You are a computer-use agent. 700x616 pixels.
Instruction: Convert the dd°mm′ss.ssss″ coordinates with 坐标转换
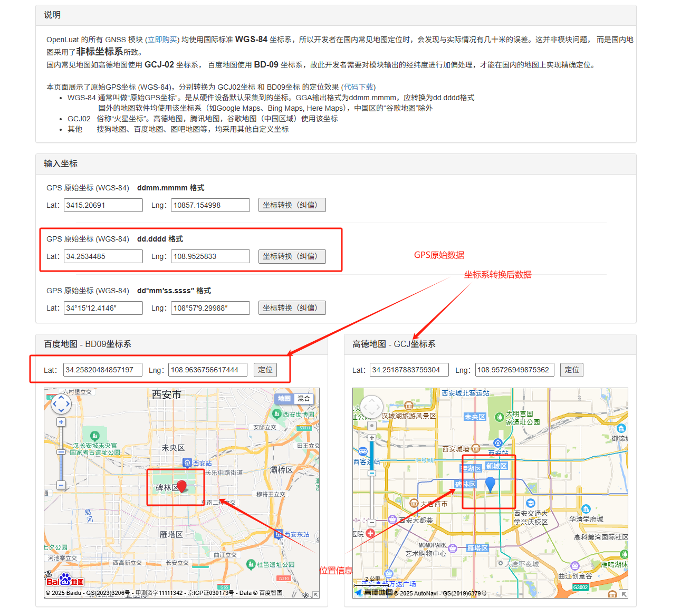[x=292, y=308]
